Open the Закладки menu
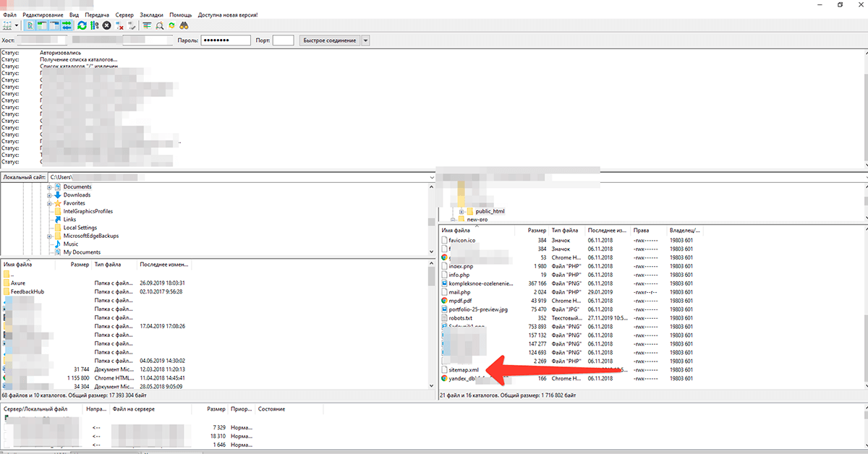Image resolution: width=868 pixels, height=454 pixels. tap(151, 14)
